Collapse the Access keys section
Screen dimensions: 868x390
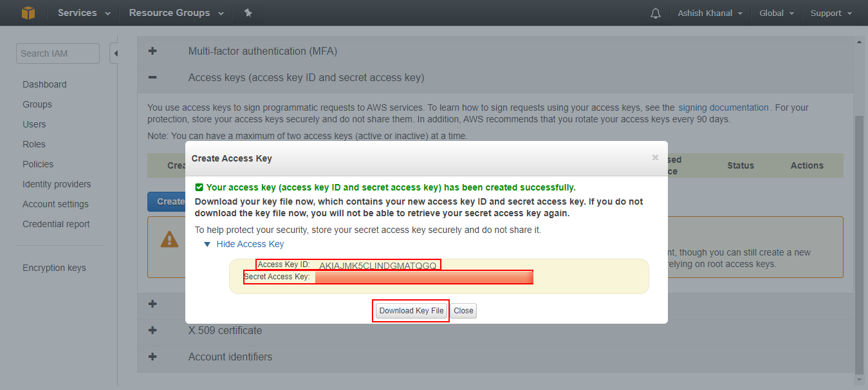pyautogui.click(x=152, y=77)
